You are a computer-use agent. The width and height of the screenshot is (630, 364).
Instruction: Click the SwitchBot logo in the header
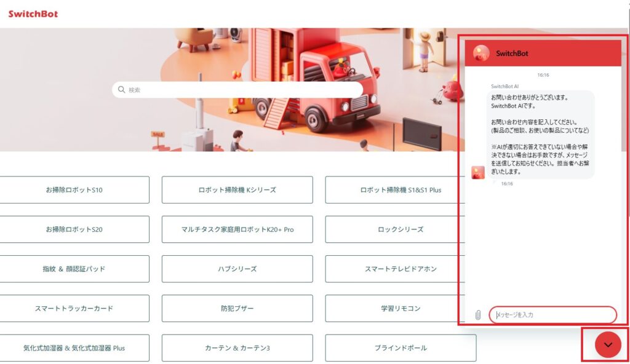(x=33, y=14)
